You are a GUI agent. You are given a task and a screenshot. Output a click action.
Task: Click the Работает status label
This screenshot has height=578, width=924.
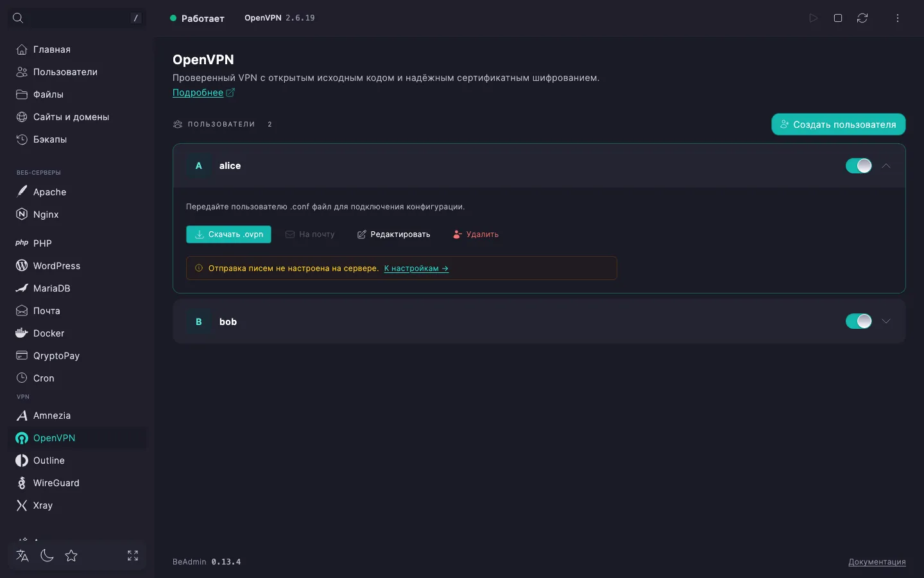(203, 19)
